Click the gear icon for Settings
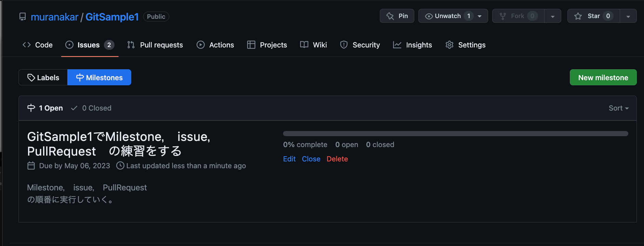644x246 pixels. [450, 45]
